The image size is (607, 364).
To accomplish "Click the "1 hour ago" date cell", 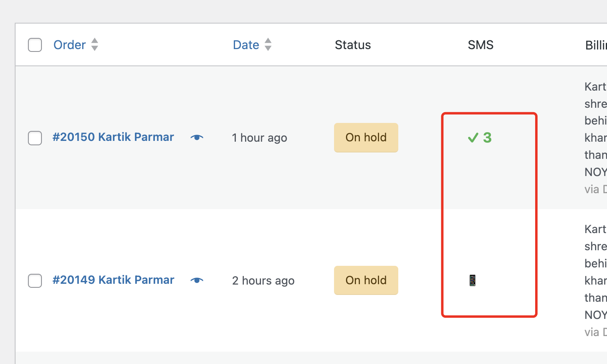I will (x=259, y=138).
